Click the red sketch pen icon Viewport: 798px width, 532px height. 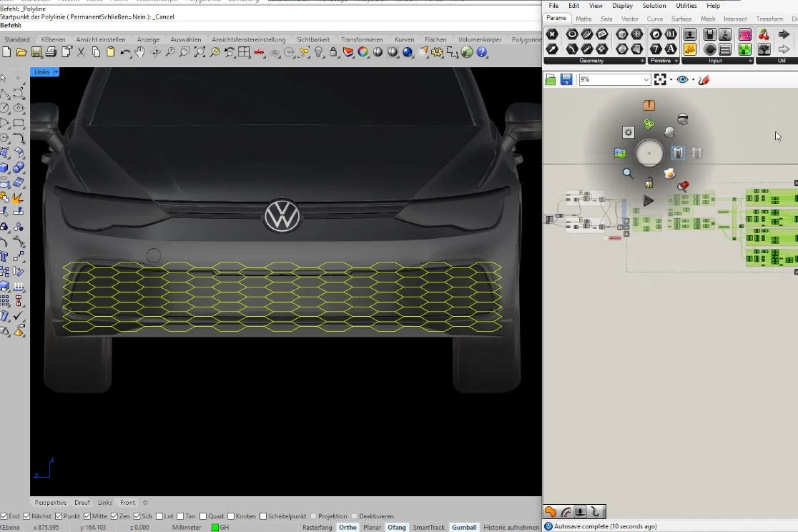click(x=704, y=79)
